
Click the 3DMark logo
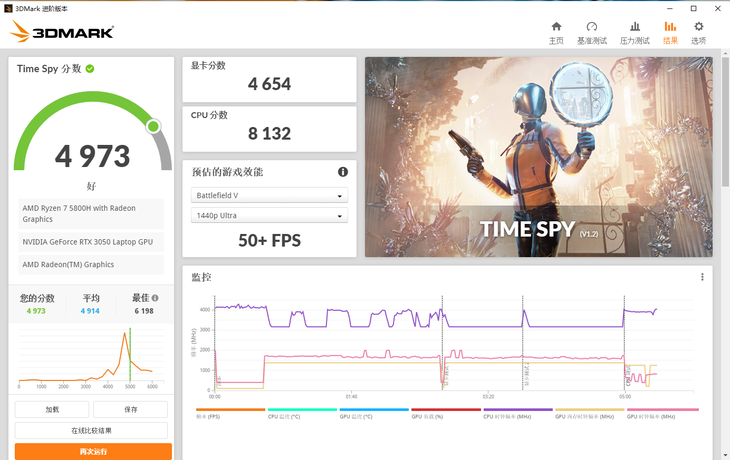[61, 32]
